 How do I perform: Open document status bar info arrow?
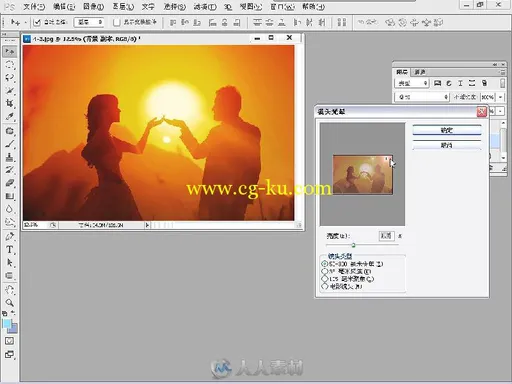(x=147, y=225)
